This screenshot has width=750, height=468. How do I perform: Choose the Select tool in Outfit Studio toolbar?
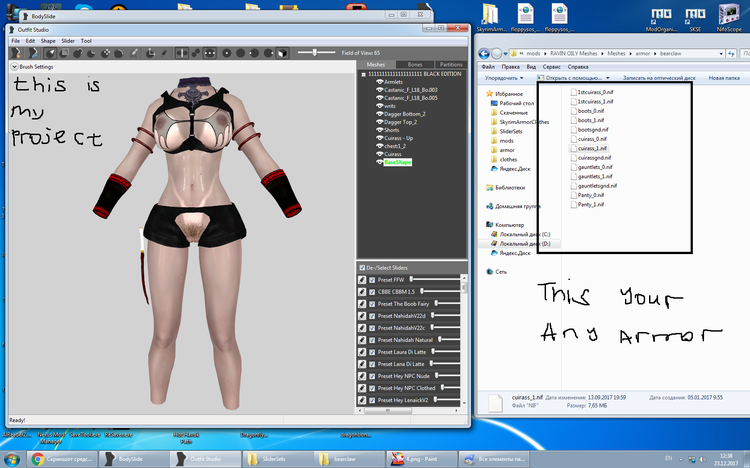click(50, 53)
